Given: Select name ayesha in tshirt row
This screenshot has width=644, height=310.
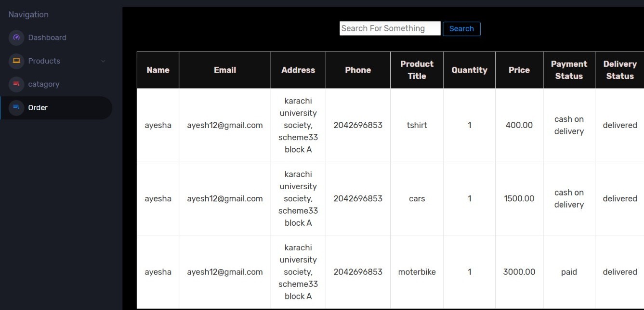Looking at the screenshot, I should pyautogui.click(x=158, y=125).
